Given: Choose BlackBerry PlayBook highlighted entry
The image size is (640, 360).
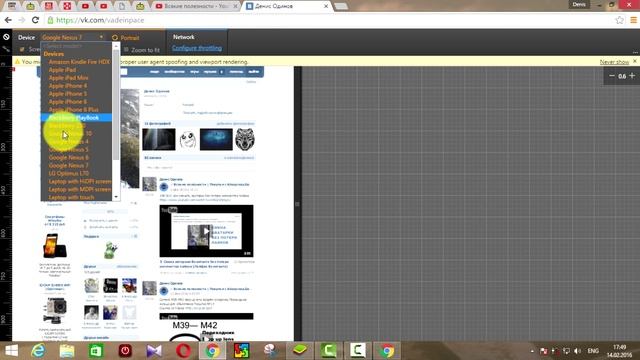Looking at the screenshot, I should [76, 118].
